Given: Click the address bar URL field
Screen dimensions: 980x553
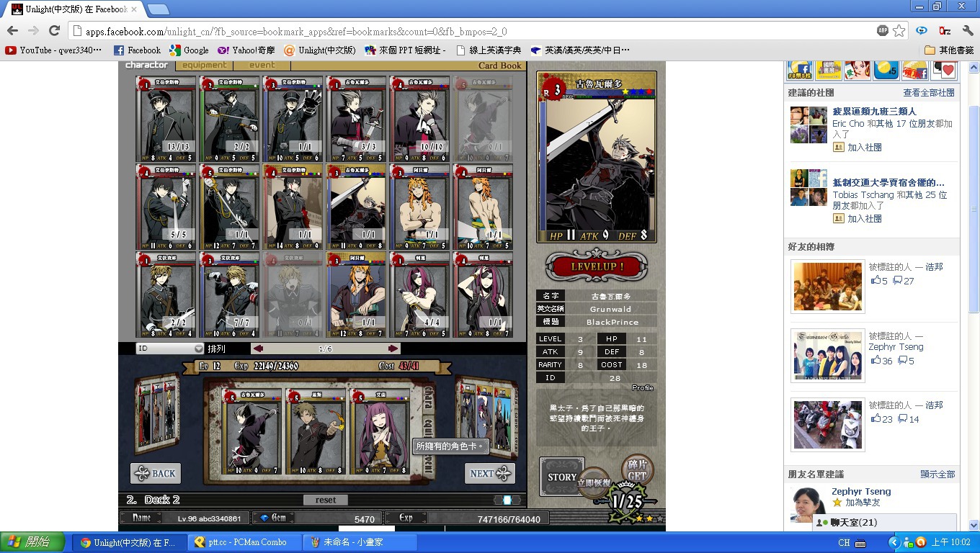Looking at the screenshot, I should tap(472, 31).
